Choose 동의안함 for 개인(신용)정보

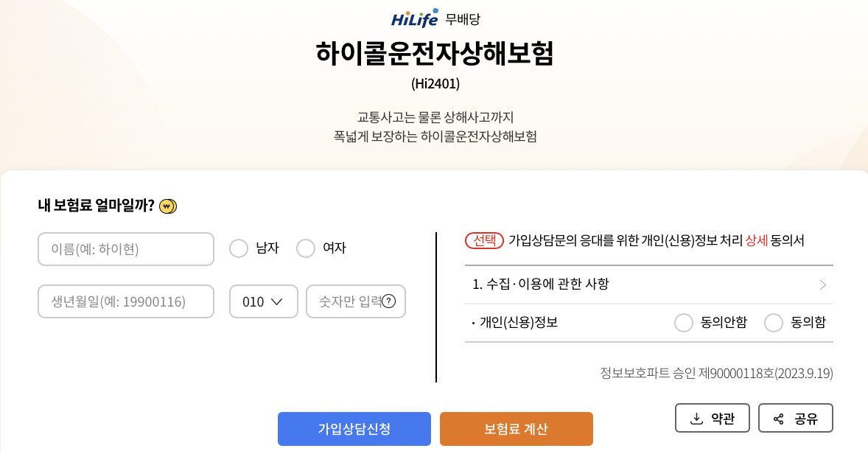pos(684,323)
